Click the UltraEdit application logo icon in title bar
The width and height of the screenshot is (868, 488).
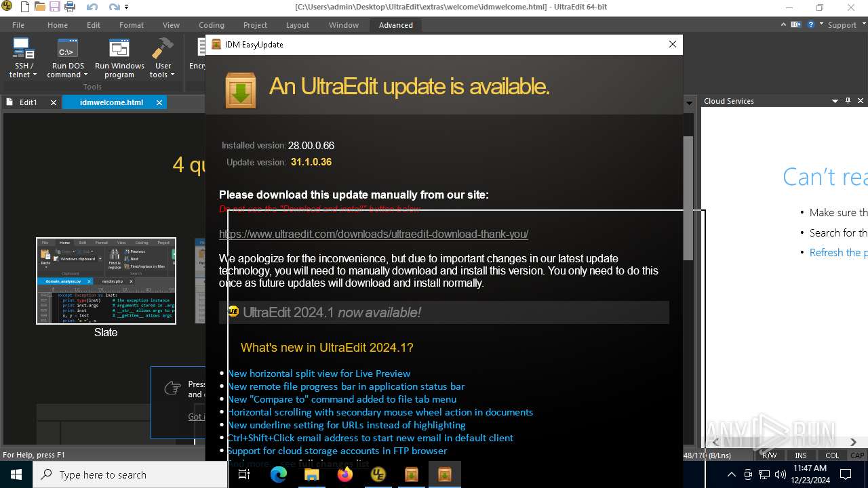pyautogui.click(x=7, y=7)
